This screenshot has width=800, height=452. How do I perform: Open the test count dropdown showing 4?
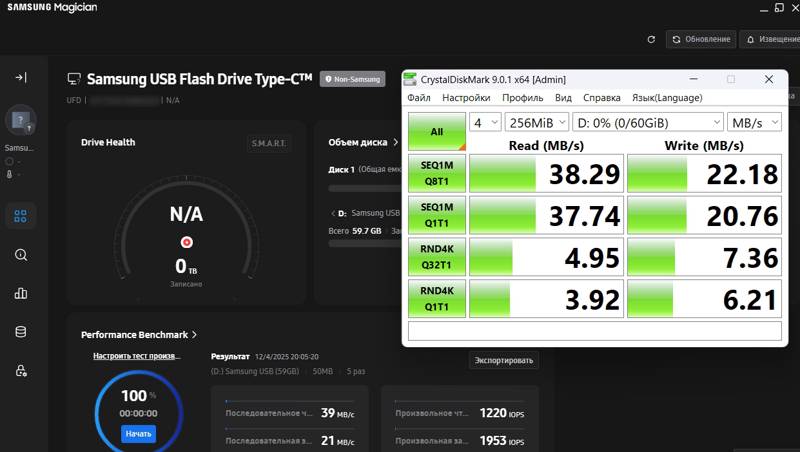click(x=485, y=122)
